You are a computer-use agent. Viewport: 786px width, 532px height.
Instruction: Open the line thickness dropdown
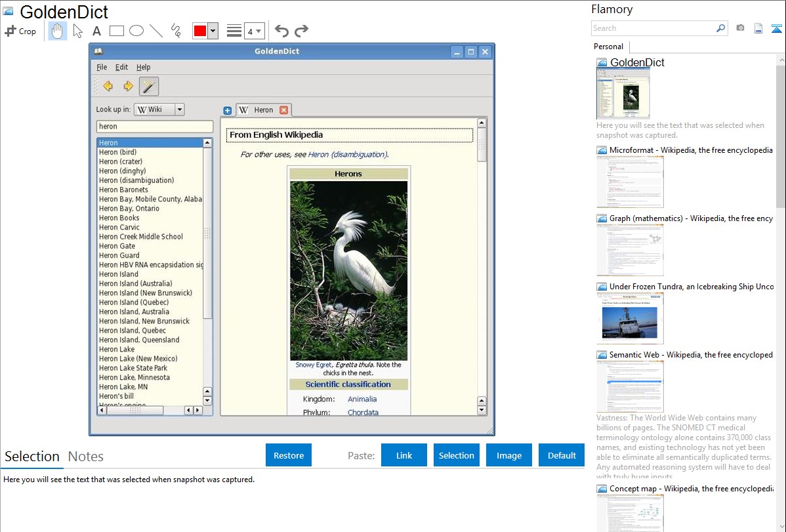pyautogui.click(x=254, y=31)
